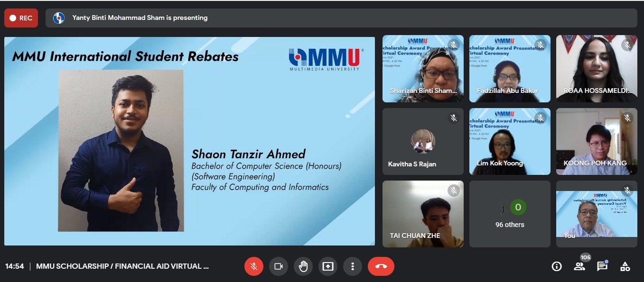Select Sharizan Binti Sham video tile
The image size is (644, 282).
[x=423, y=69]
